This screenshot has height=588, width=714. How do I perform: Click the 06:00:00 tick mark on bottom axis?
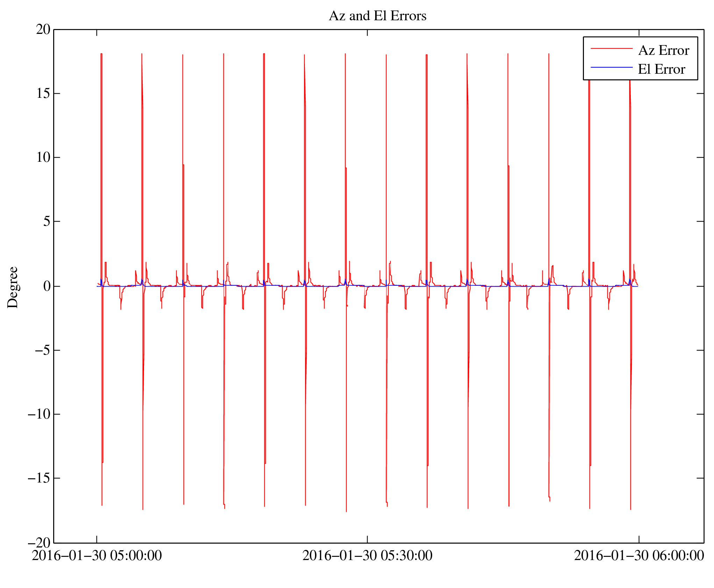(x=639, y=539)
